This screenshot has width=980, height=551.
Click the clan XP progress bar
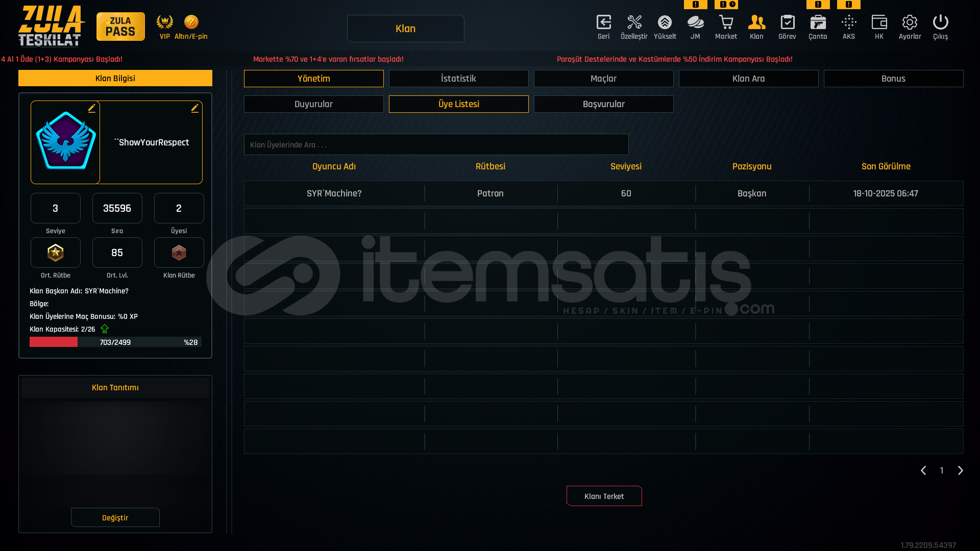[x=115, y=342]
